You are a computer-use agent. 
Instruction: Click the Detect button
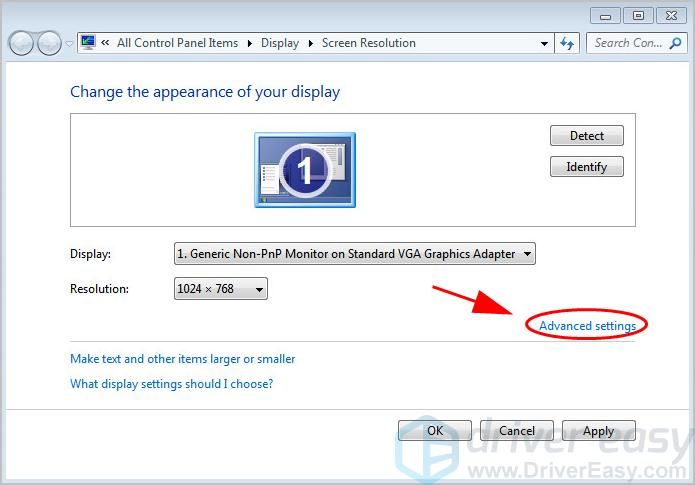(586, 136)
